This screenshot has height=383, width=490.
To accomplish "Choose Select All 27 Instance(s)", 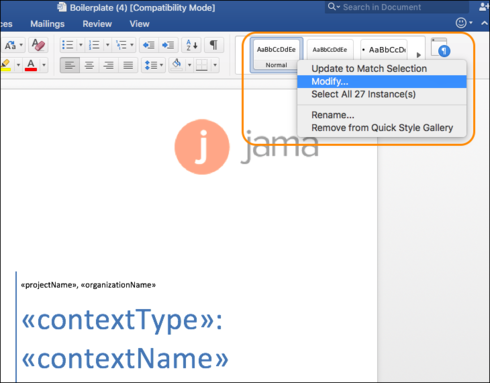I will 382,94.
